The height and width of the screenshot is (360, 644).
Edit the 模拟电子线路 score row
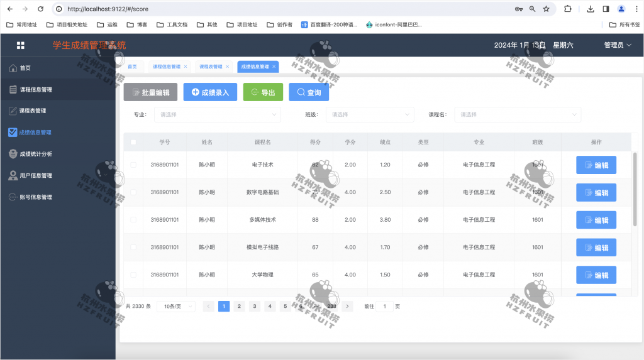(596, 248)
